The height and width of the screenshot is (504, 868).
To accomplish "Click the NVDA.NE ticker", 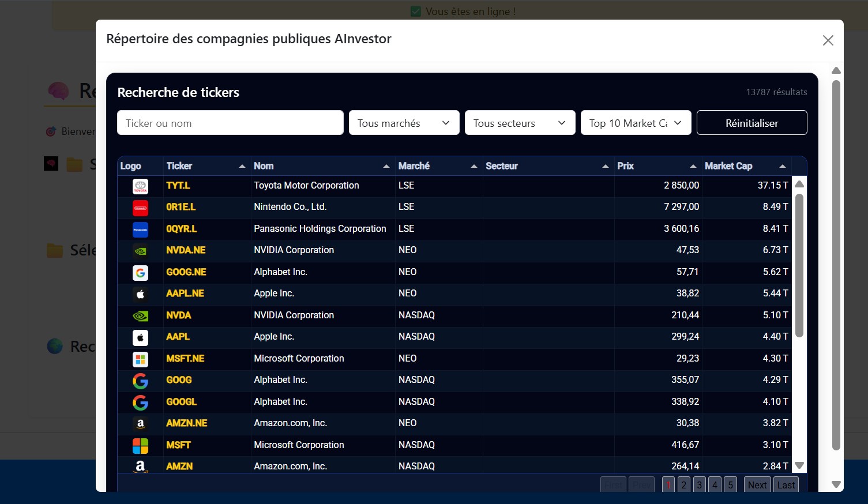I will click(186, 250).
